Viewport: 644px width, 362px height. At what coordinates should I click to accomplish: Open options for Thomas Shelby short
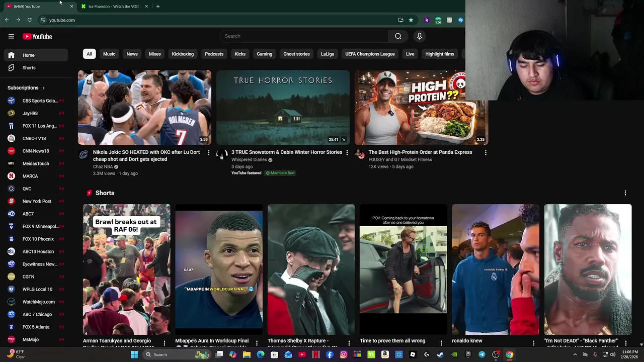click(x=349, y=343)
